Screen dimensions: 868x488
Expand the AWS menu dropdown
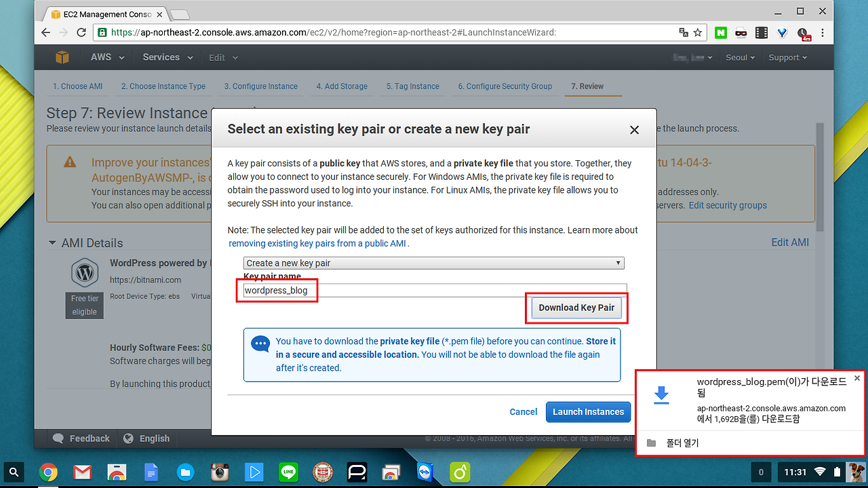tap(108, 58)
